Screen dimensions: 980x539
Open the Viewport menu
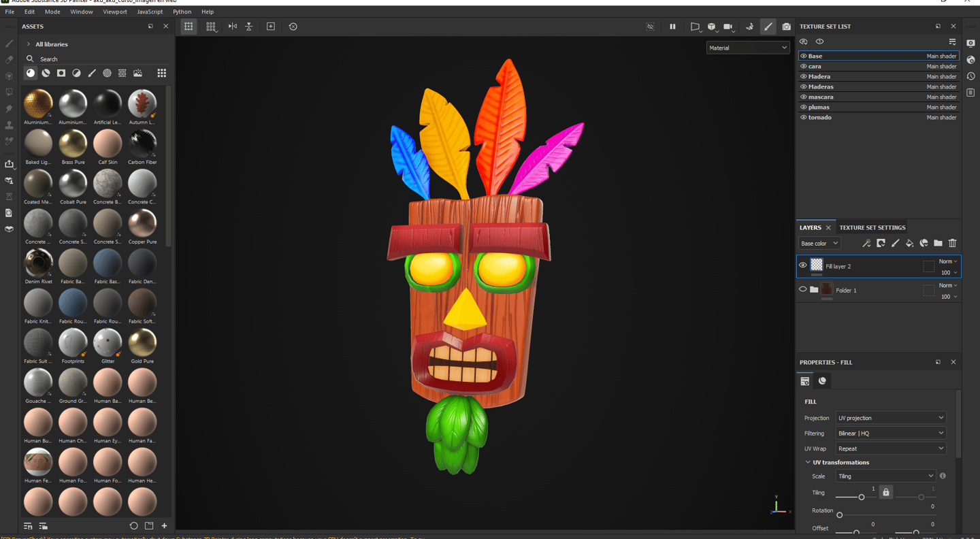point(115,12)
